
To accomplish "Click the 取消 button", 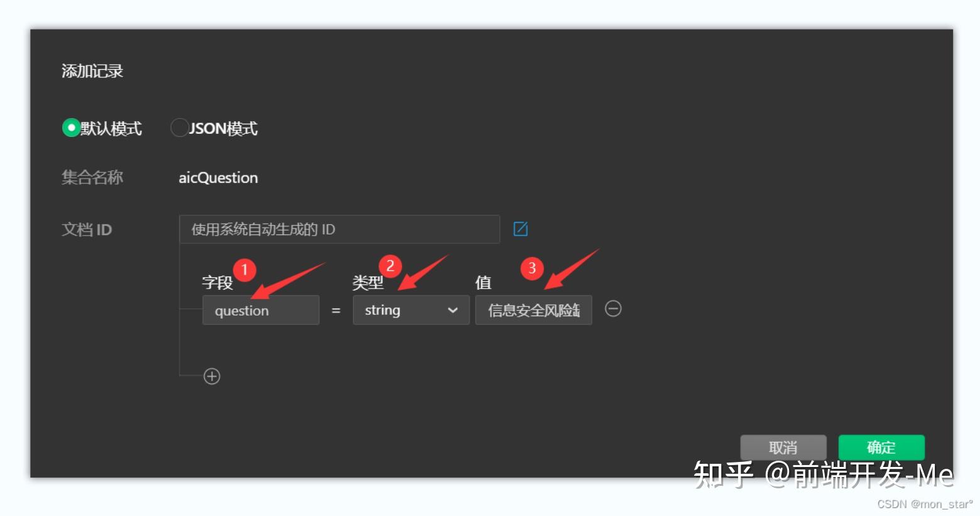I will coord(783,447).
